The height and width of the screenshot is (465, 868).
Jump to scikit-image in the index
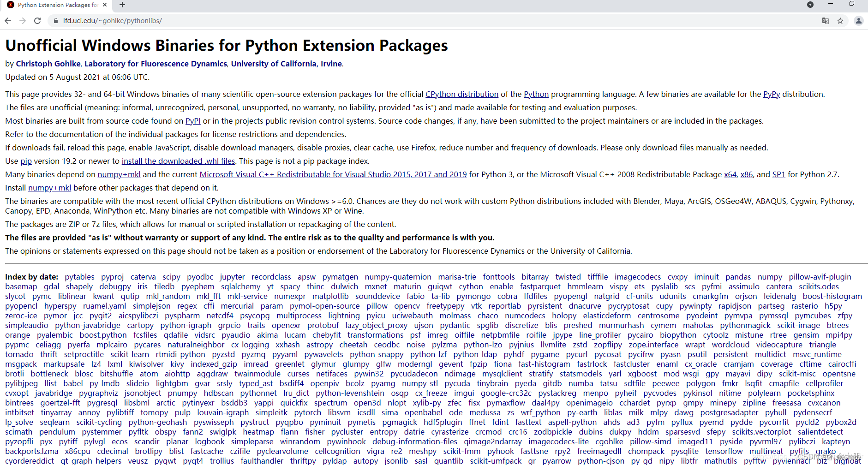[798, 325]
